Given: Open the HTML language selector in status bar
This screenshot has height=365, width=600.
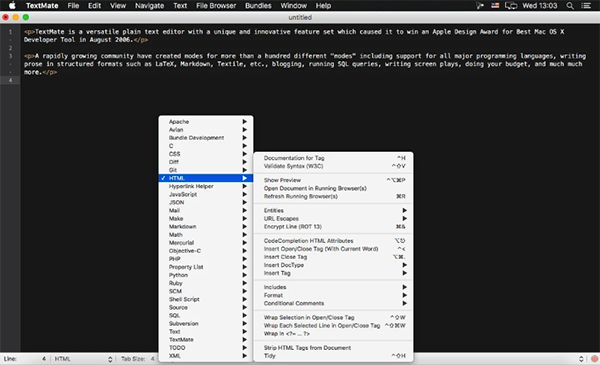Looking at the screenshot, I should (x=83, y=359).
